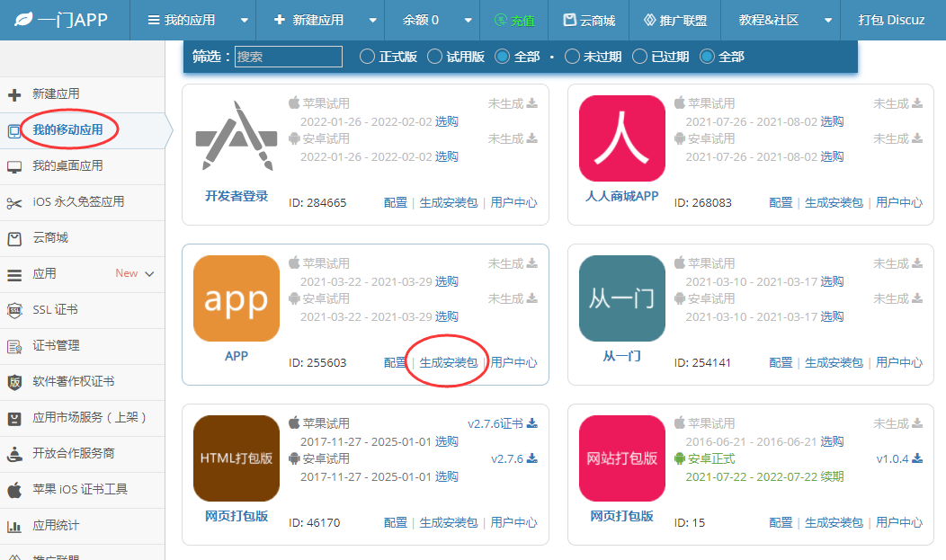
Task: Click the SSL 证书 shield icon
Action: point(13,310)
